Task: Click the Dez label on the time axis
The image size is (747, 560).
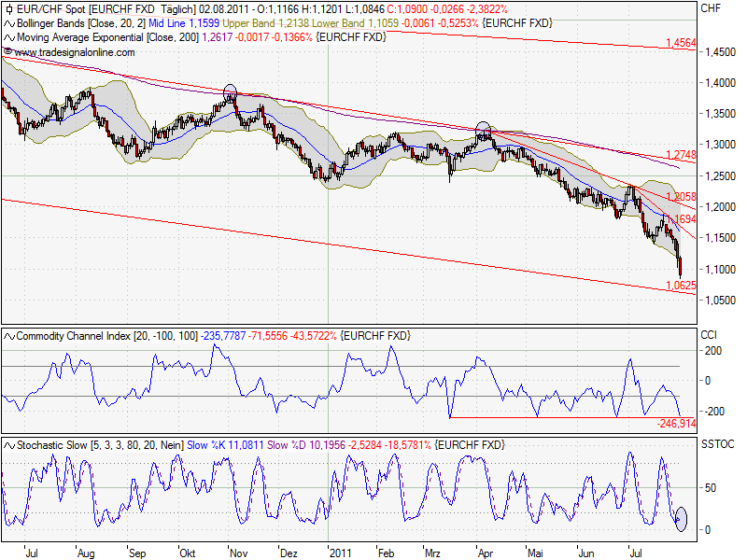Action: 289,553
